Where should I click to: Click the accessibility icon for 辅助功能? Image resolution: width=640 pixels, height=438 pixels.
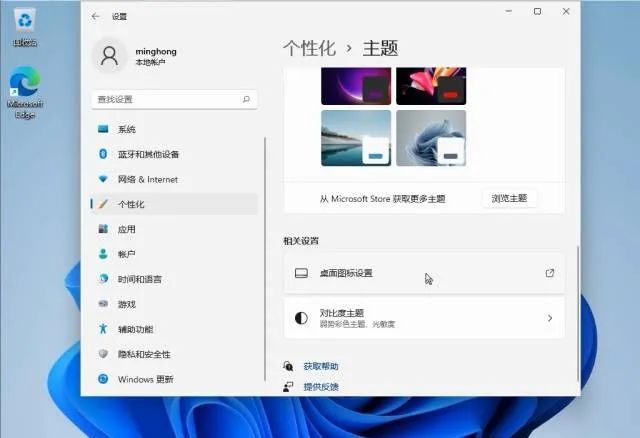[x=103, y=329]
